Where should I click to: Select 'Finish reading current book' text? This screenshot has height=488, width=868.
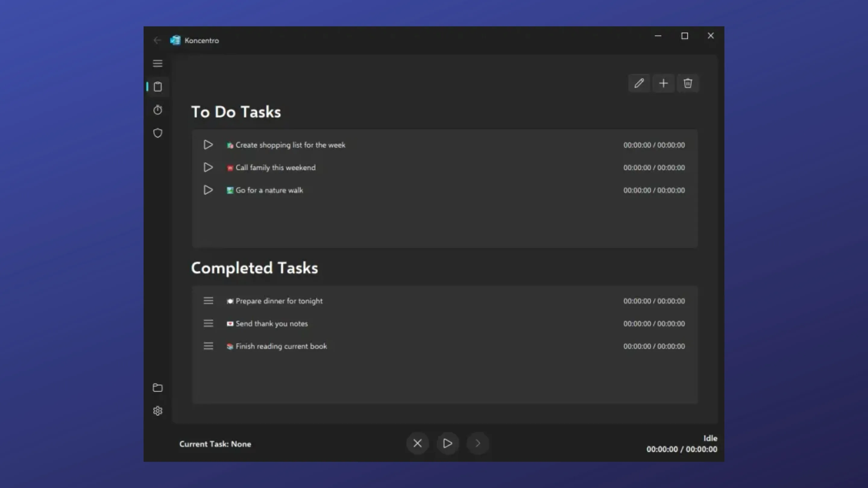pyautogui.click(x=281, y=346)
